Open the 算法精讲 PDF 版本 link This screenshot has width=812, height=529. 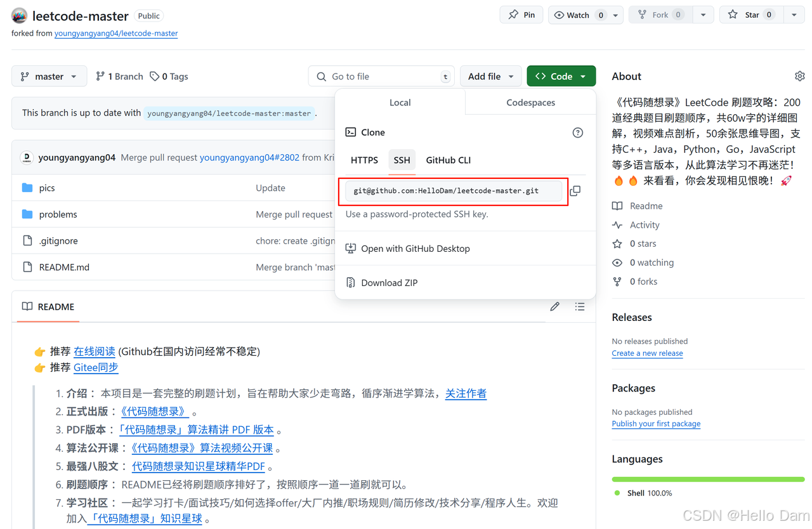[x=196, y=430]
